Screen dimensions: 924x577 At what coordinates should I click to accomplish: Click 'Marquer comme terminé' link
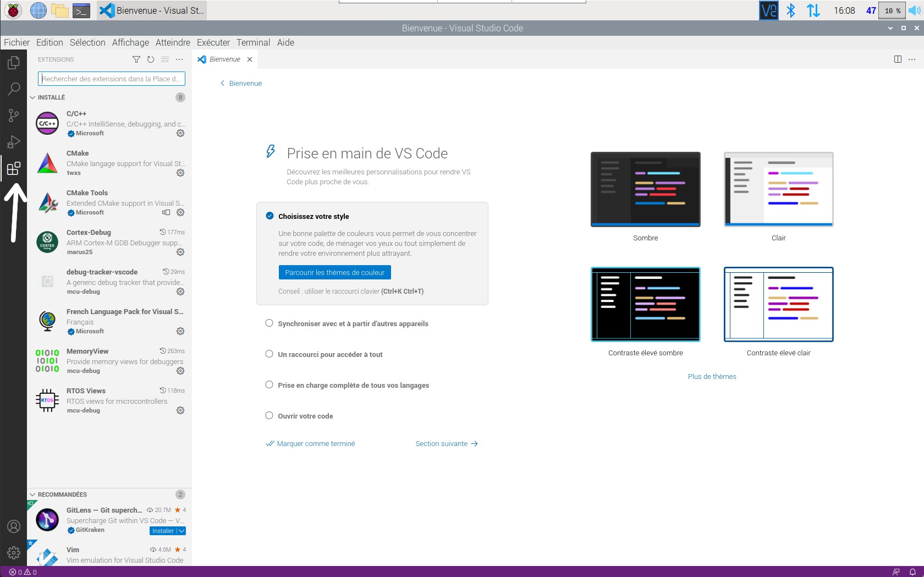311,443
